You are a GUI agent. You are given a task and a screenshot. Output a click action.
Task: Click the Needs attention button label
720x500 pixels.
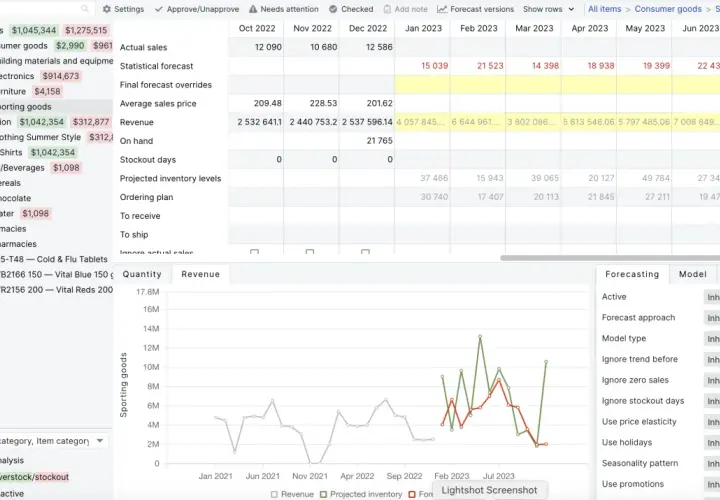pyautogui.click(x=289, y=9)
